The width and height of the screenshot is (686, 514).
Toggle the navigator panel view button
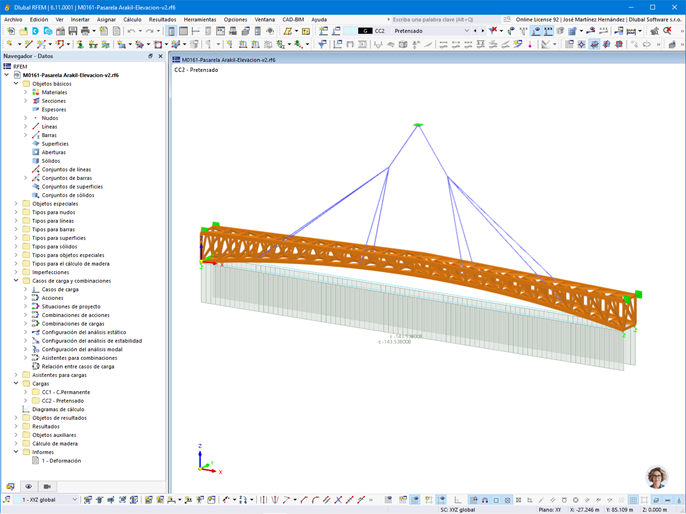[171, 31]
